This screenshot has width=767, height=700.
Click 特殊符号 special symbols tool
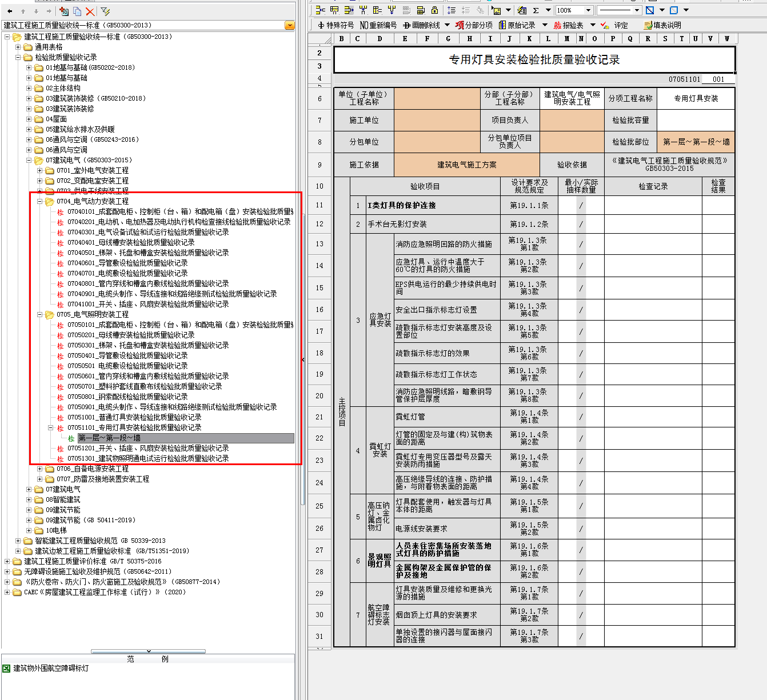point(336,25)
